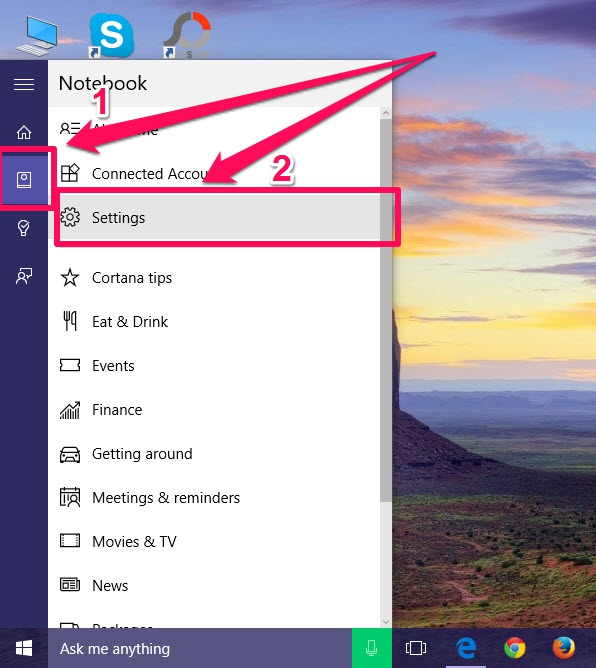
Task: Open the Windows Start button
Action: [x=24, y=648]
